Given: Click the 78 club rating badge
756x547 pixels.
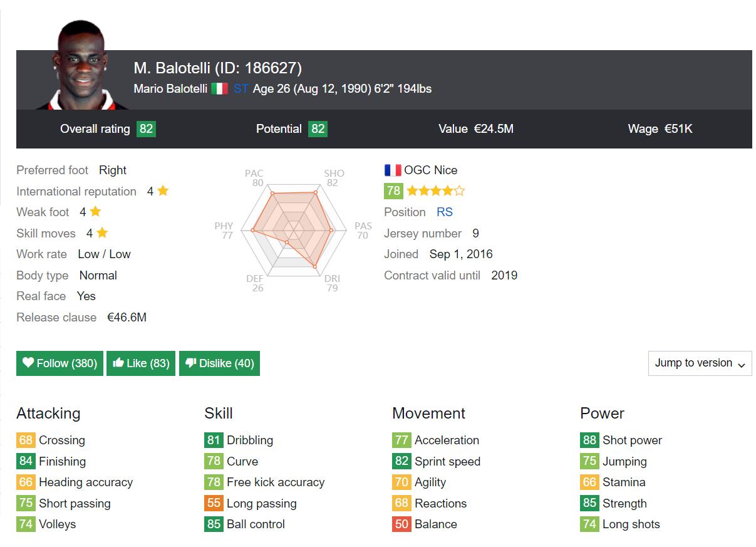Looking at the screenshot, I should pyautogui.click(x=393, y=191).
